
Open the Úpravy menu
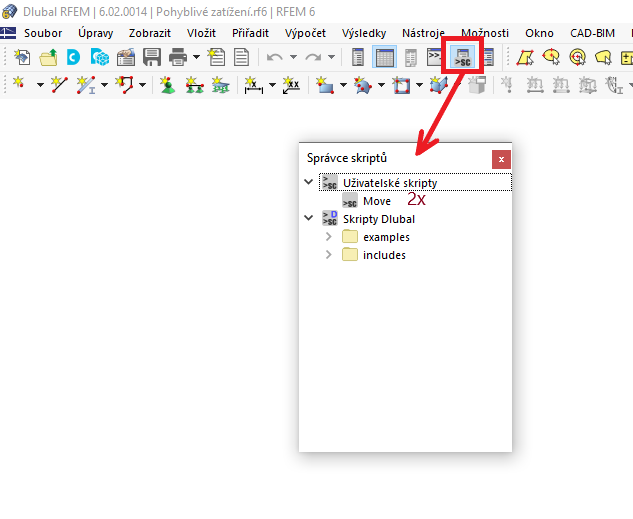[x=95, y=33]
